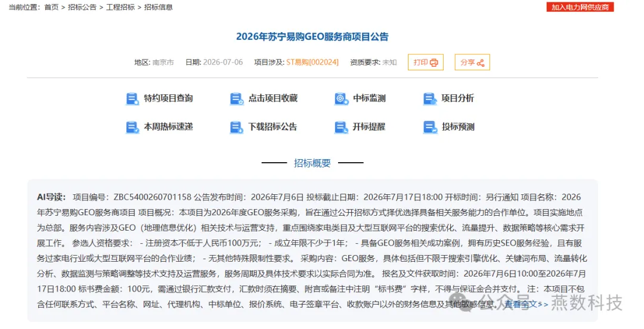644x329 pixels.
Task: Click the 资质要求 value 未知
Action: [389, 62]
